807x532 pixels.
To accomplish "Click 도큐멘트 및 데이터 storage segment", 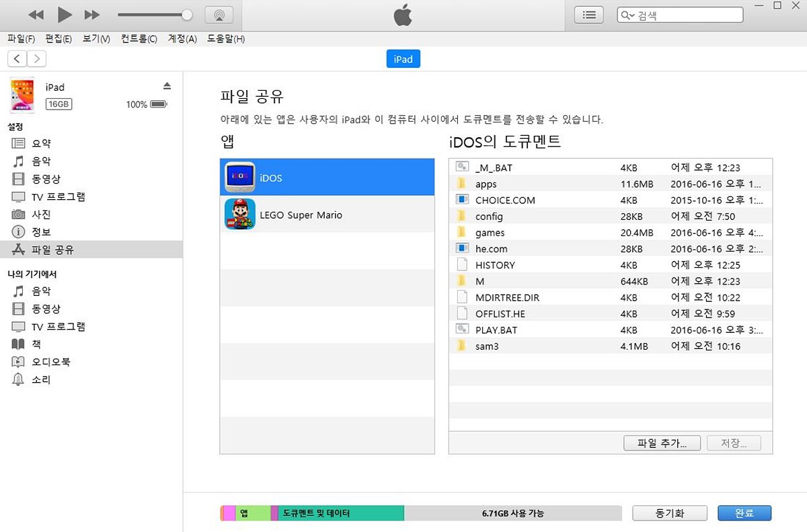I will (340, 513).
